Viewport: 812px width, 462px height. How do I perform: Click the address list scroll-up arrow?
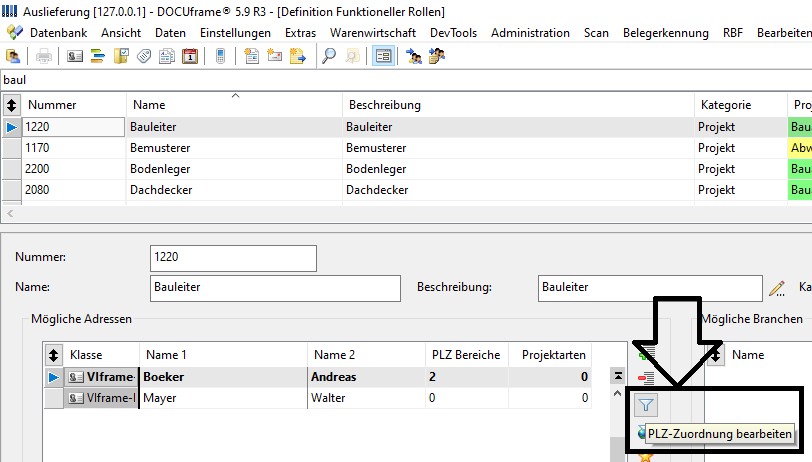click(617, 394)
